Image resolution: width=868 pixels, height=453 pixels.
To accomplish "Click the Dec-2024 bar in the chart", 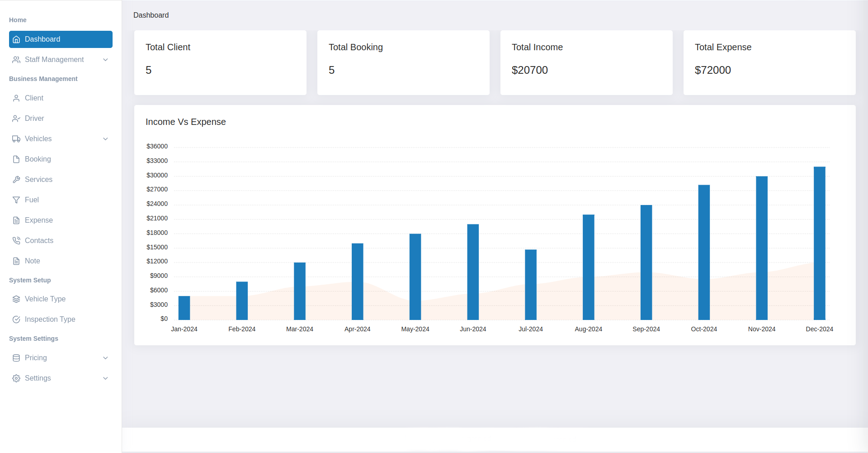I will tap(819, 243).
